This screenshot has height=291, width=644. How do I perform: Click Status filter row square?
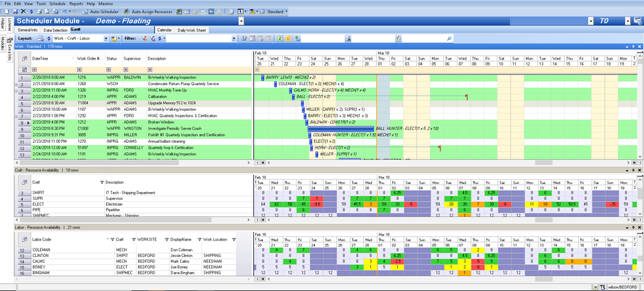[x=109, y=70]
